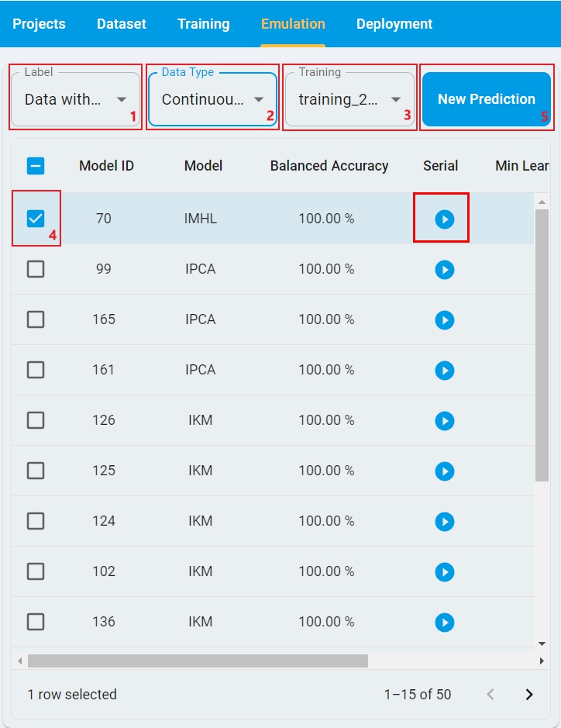Click serial play icon for model 99
This screenshot has width=561, height=728.
[444, 270]
